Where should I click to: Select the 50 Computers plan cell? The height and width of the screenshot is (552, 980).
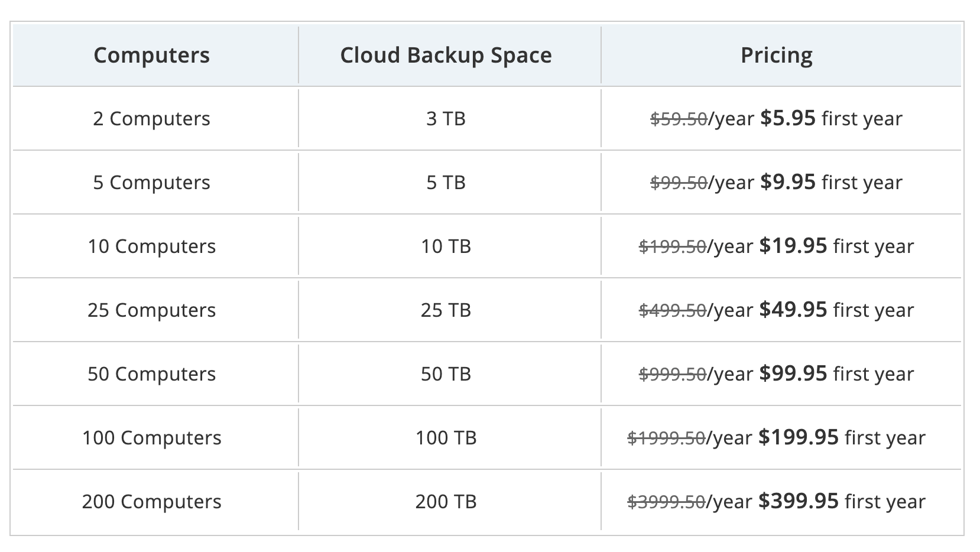[x=152, y=374]
